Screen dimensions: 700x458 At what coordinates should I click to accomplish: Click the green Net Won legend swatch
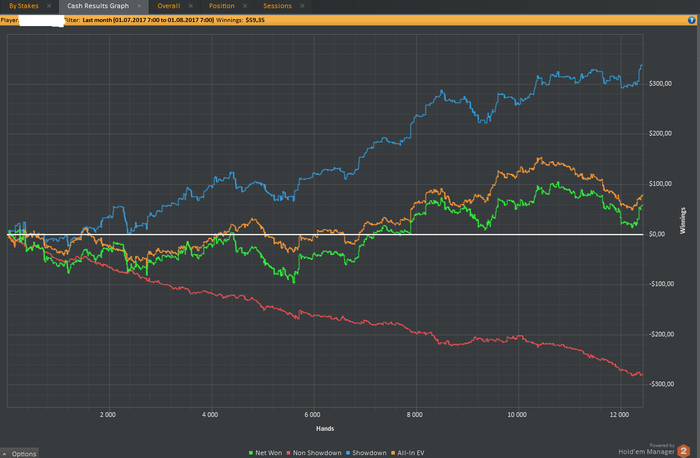click(251, 453)
